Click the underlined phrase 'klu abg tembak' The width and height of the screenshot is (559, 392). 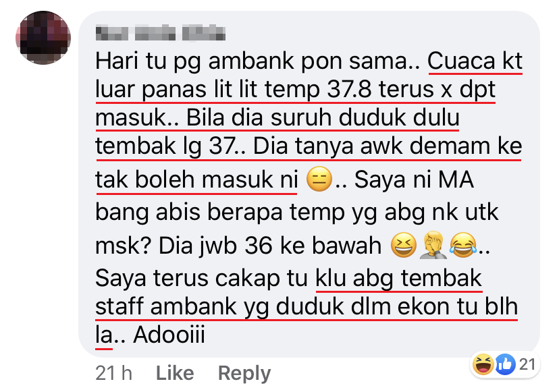pos(398,279)
